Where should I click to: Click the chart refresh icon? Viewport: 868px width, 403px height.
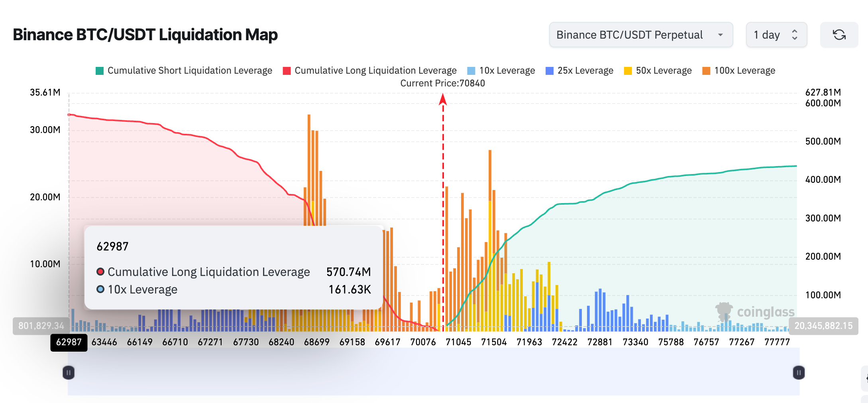point(839,35)
